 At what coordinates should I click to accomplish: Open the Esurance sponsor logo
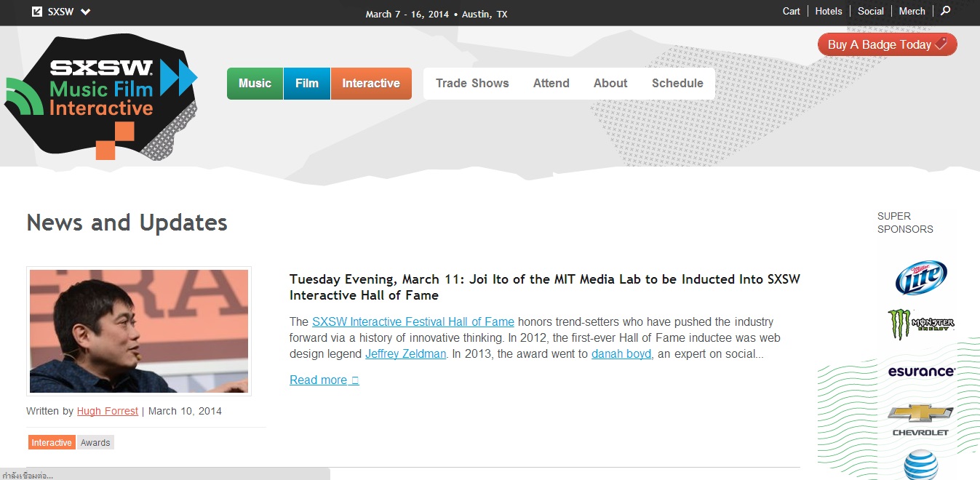click(x=921, y=372)
